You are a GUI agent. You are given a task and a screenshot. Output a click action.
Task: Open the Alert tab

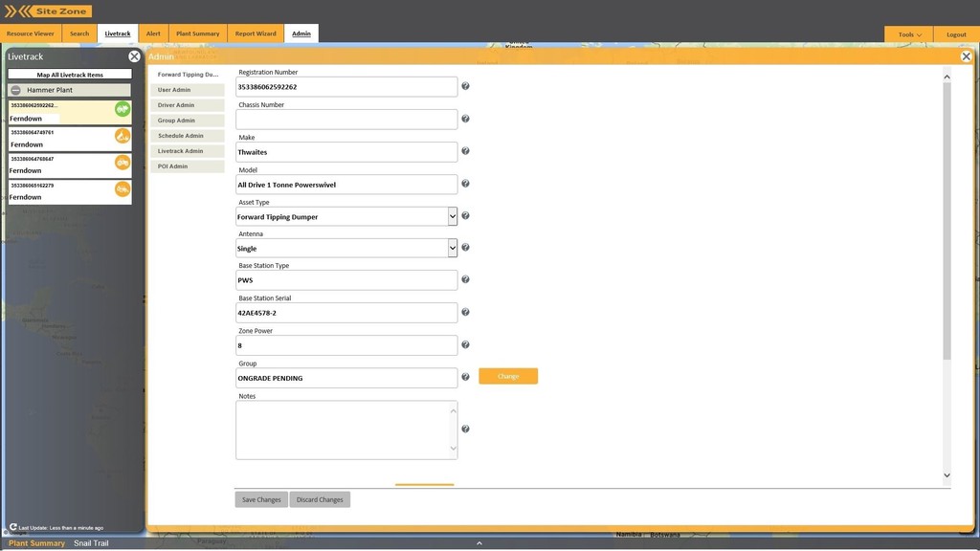[153, 33]
